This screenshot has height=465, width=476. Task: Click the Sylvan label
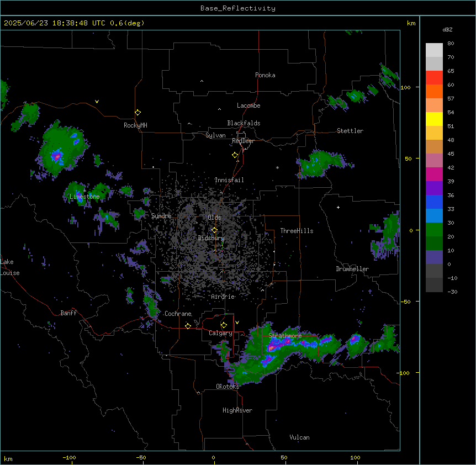pos(215,135)
